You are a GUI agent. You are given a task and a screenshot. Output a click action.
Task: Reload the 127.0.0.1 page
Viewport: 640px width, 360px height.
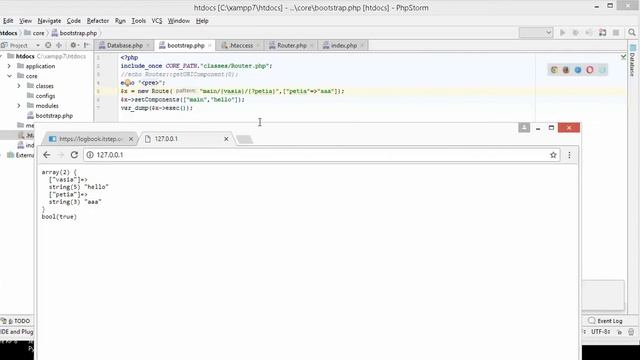click(x=74, y=155)
